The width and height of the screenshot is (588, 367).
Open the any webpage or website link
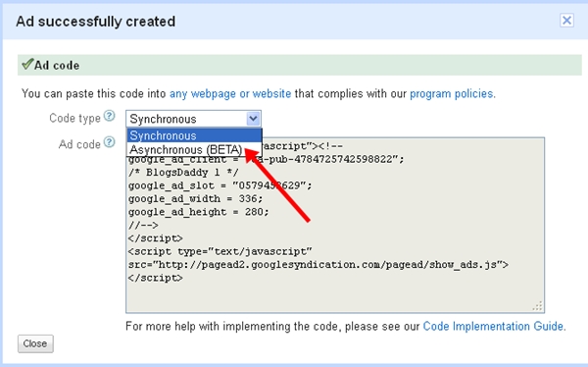[x=230, y=93]
